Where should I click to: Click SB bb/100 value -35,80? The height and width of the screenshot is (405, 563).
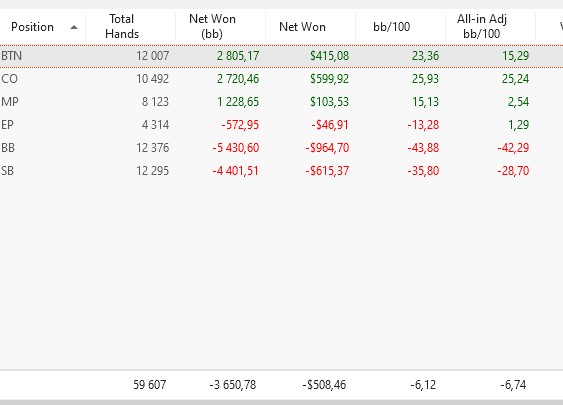[423, 171]
